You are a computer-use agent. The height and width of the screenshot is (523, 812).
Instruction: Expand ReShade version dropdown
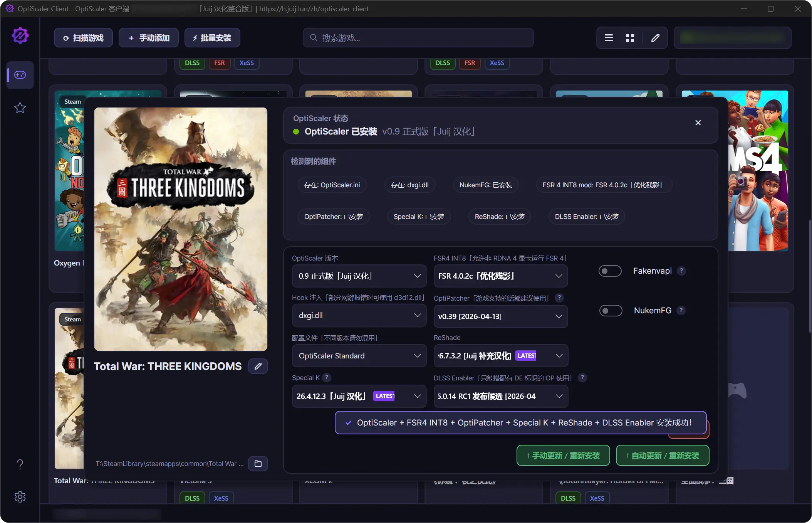click(500, 356)
